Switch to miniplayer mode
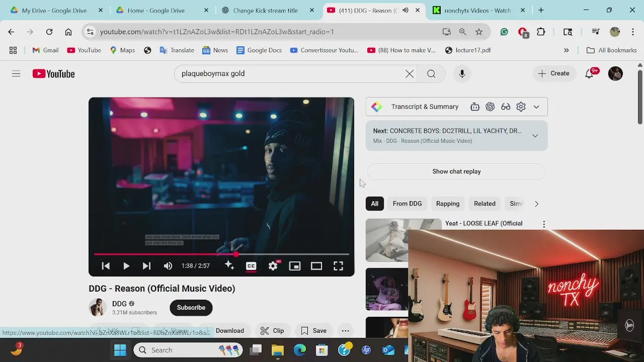 click(x=295, y=266)
